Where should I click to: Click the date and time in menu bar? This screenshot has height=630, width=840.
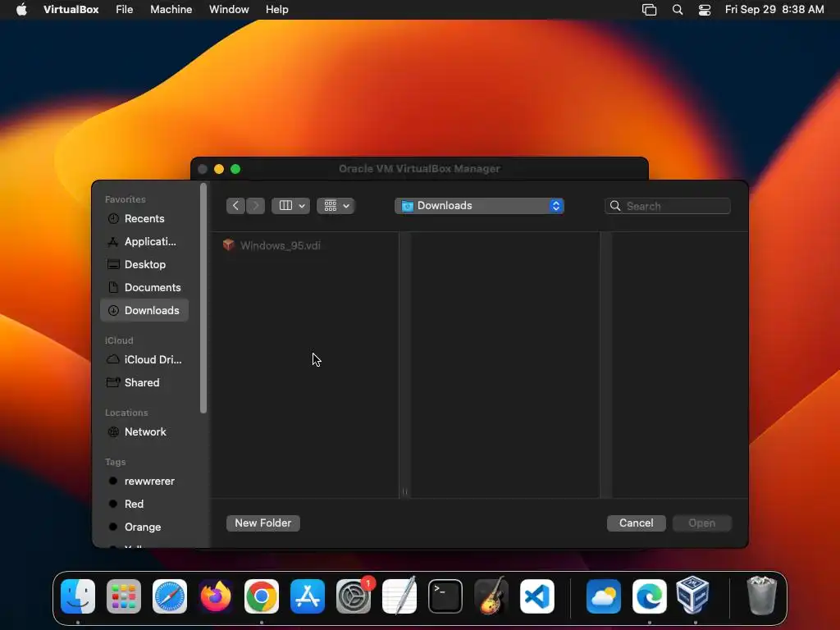click(774, 10)
